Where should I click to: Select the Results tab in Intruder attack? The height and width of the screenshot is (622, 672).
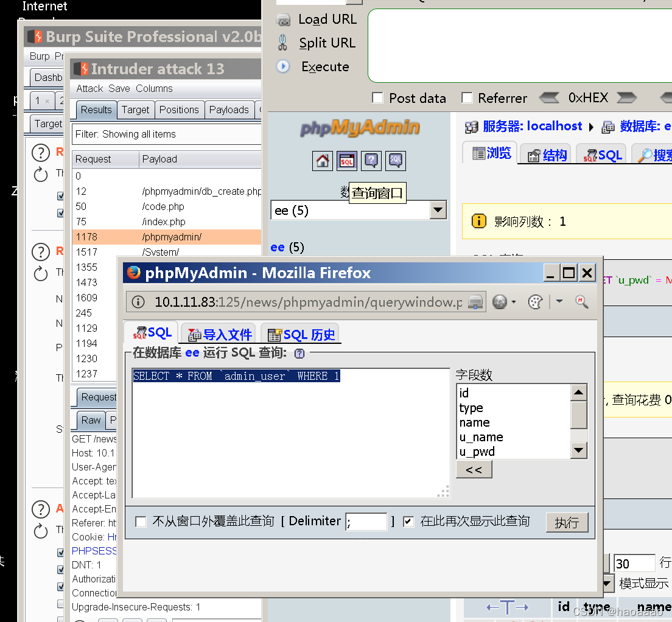[96, 110]
